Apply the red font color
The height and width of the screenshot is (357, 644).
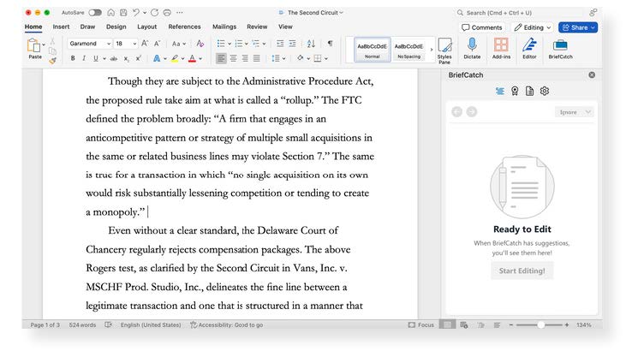(192, 58)
